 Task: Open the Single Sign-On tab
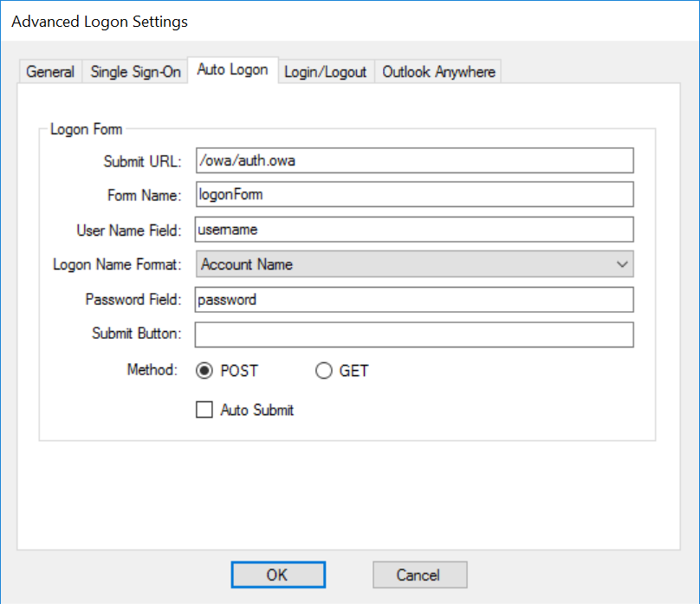click(135, 72)
